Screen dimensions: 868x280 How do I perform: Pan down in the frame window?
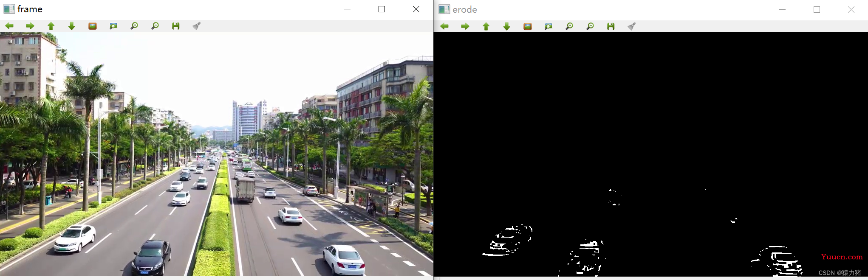point(72,26)
